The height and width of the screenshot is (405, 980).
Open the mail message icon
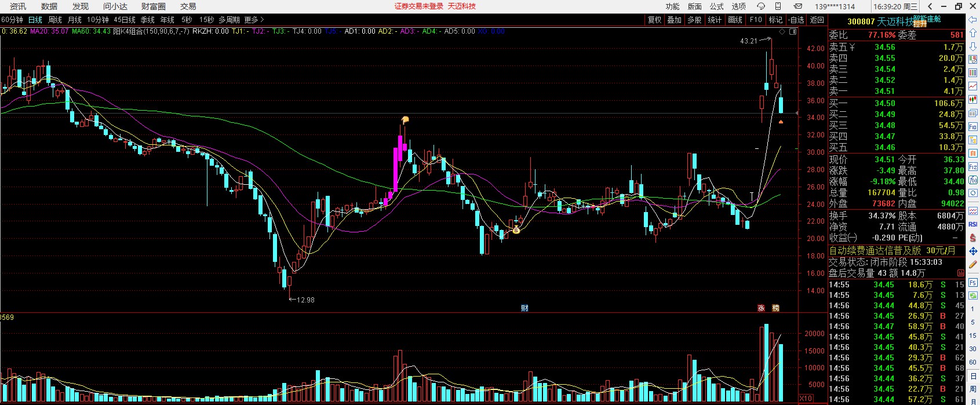[x=798, y=6]
